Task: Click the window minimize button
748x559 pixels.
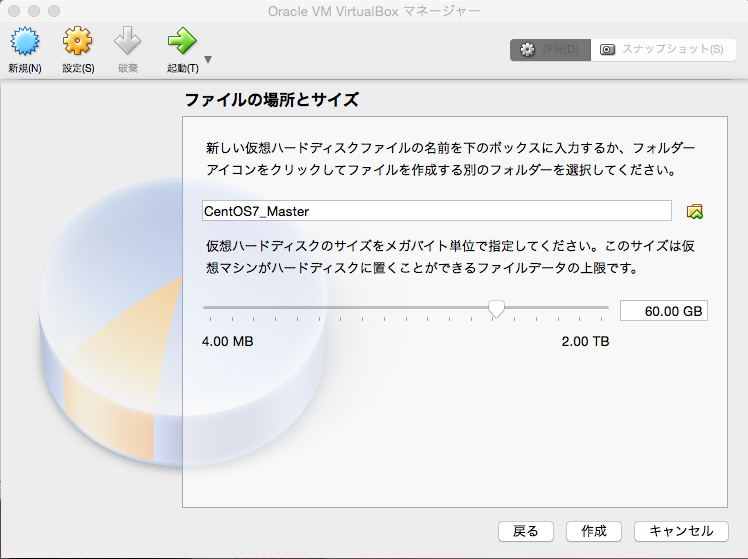Action: coord(34,10)
